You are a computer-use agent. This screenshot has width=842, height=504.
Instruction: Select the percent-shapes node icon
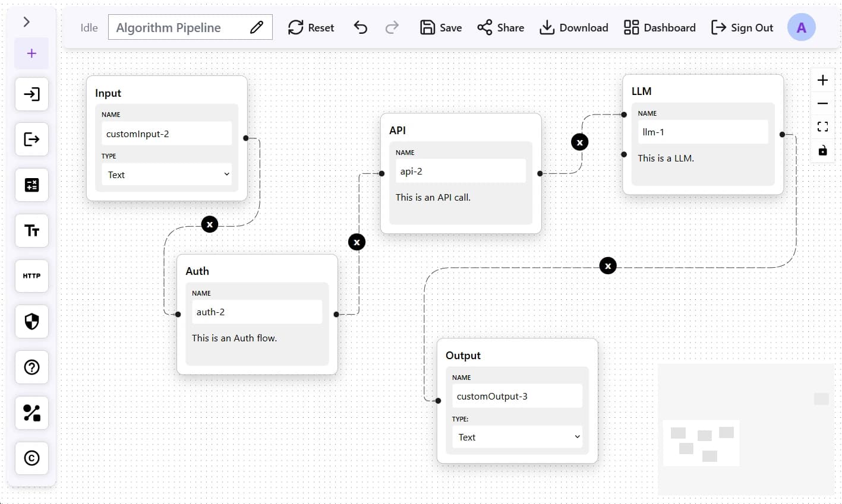click(x=31, y=413)
